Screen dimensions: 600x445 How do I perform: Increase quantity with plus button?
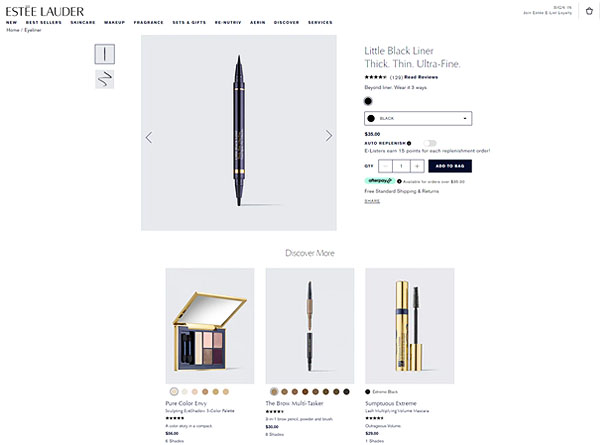(417, 166)
